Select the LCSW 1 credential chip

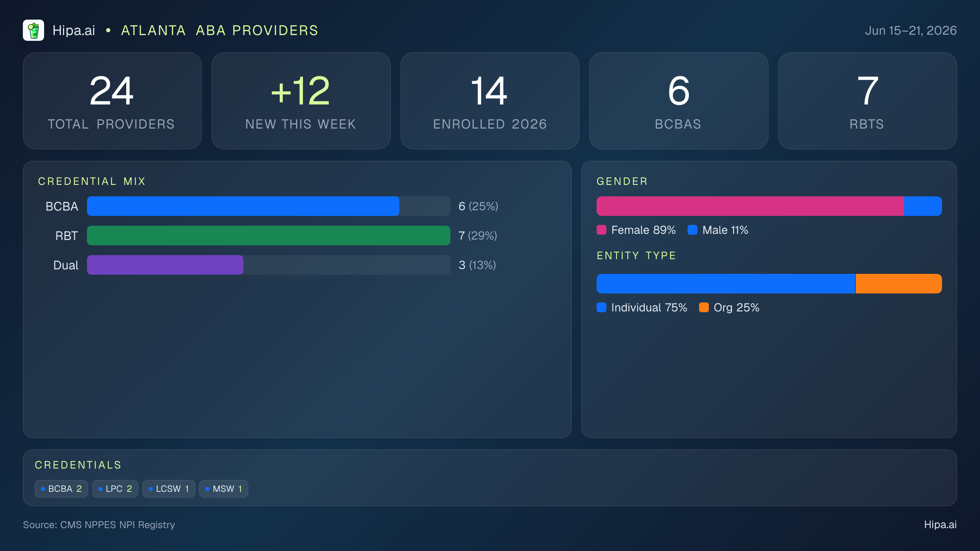click(169, 489)
